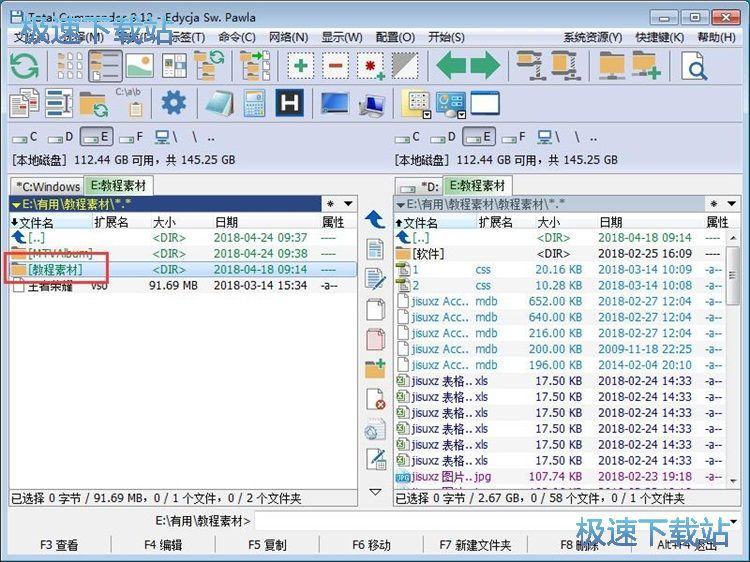Open left panel favorites asterisk button
750x562 pixels.
331,204
